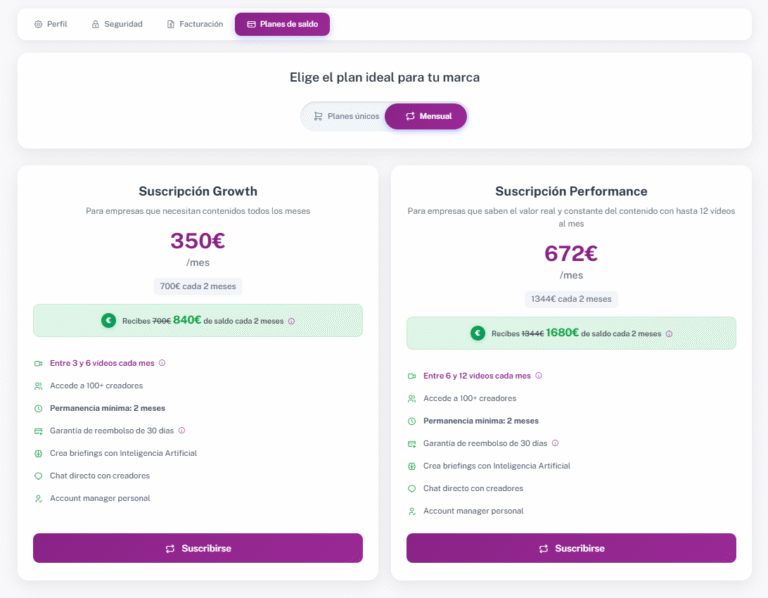This screenshot has width=768, height=598.
Task: Click green euro coin icon in Growth card
Action: point(109,321)
